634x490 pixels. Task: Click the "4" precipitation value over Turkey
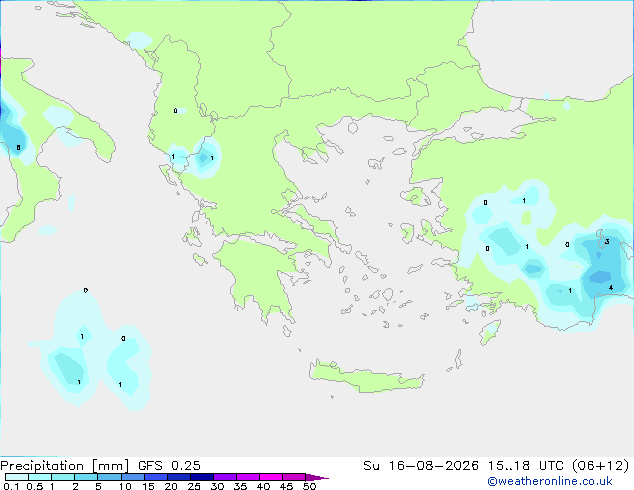pyautogui.click(x=611, y=287)
